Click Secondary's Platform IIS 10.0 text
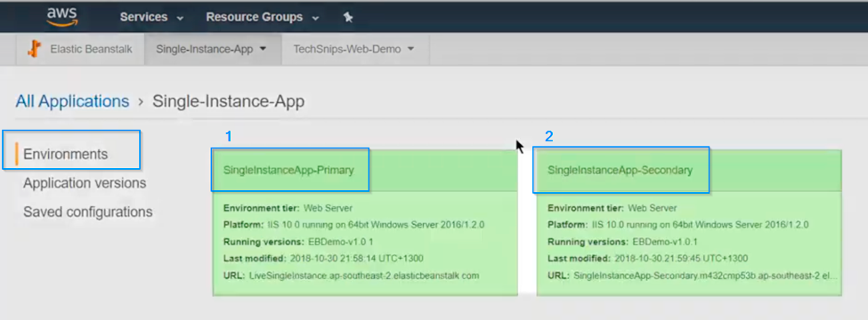868x320 pixels. coord(700,225)
